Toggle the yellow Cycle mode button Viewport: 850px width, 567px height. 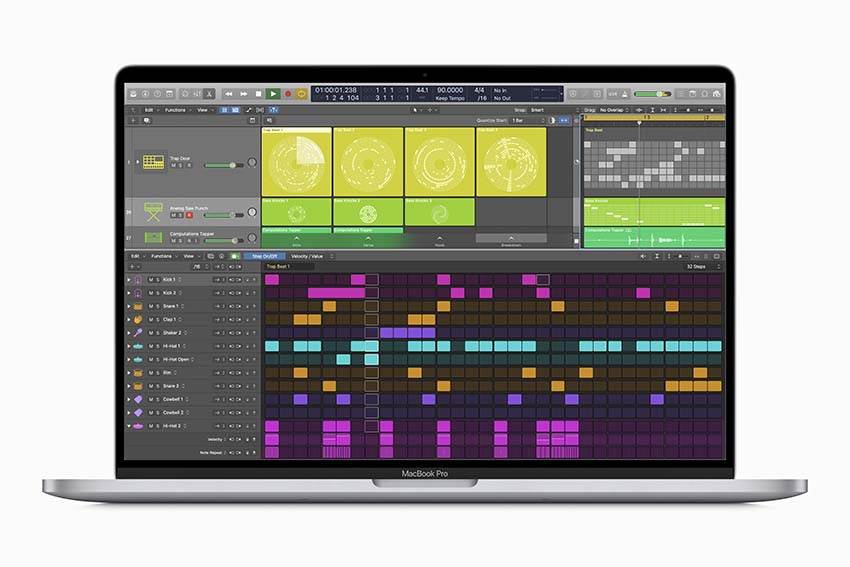[301, 94]
